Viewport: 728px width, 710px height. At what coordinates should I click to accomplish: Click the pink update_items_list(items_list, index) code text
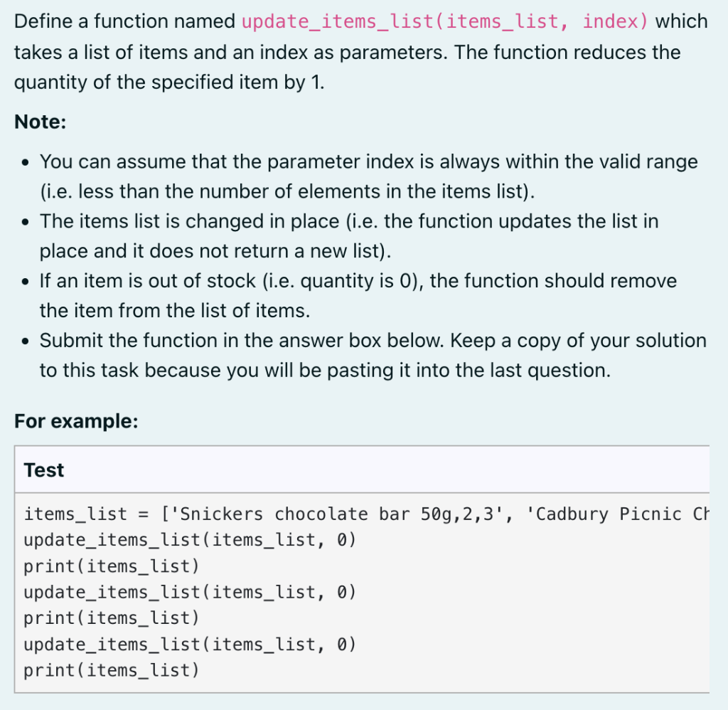pos(445,22)
